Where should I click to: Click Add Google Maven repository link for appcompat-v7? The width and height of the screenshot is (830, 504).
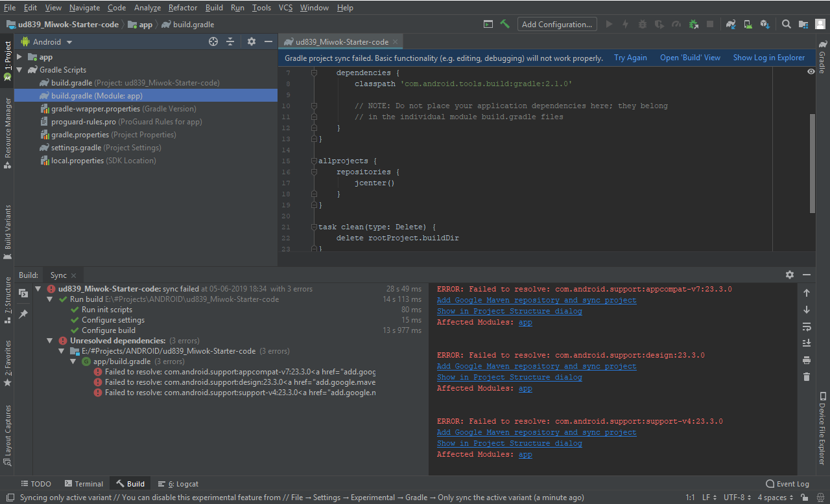pos(536,300)
